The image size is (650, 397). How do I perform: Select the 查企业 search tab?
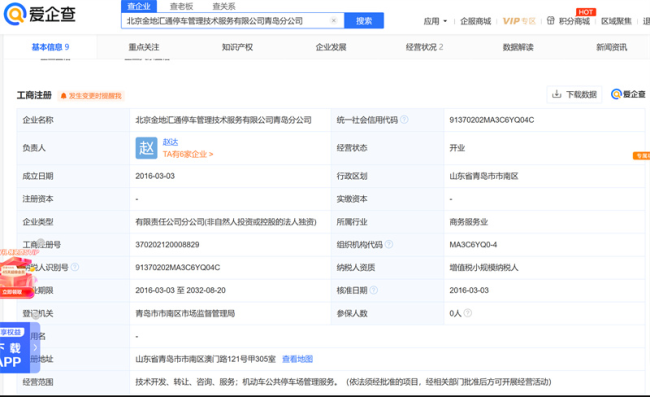coord(139,6)
